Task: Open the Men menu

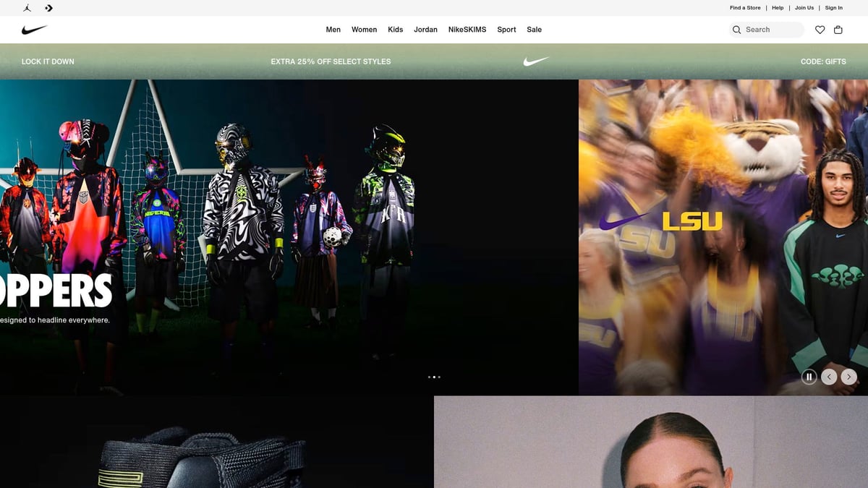Action: point(333,30)
